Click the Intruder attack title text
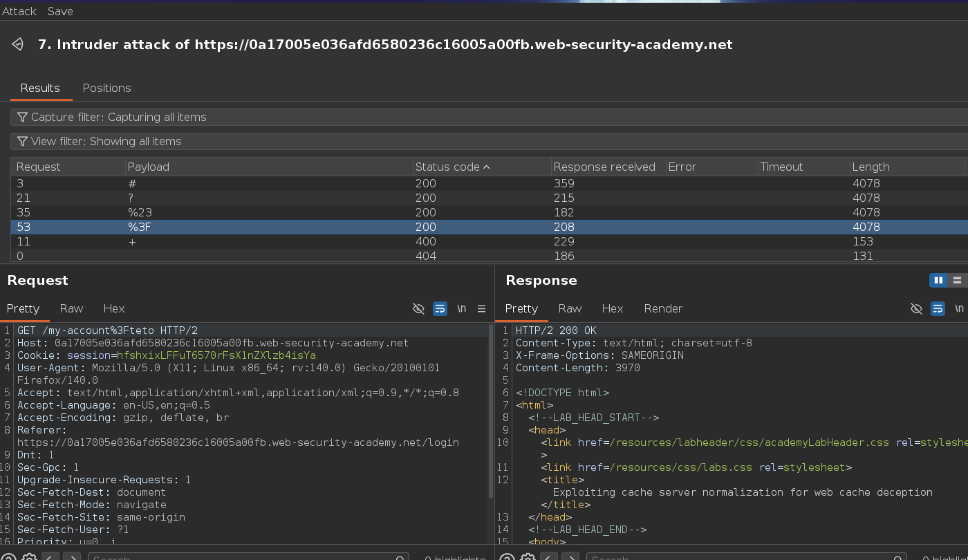 point(385,45)
